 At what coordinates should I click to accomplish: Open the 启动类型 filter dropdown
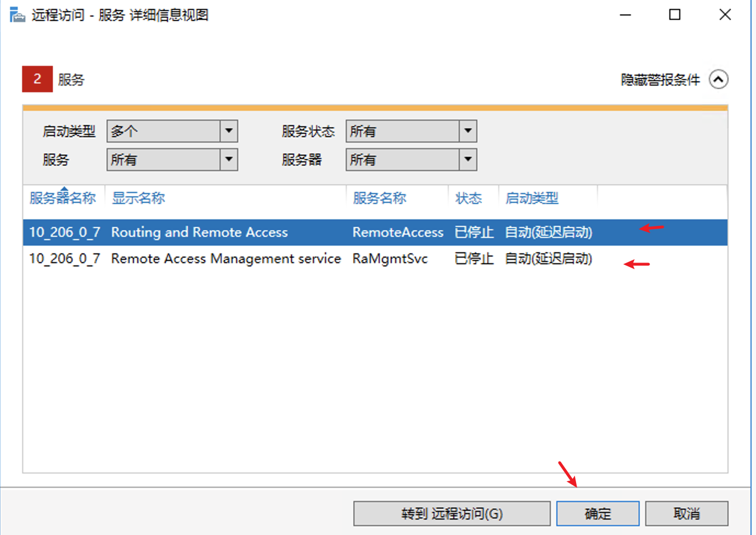(229, 131)
